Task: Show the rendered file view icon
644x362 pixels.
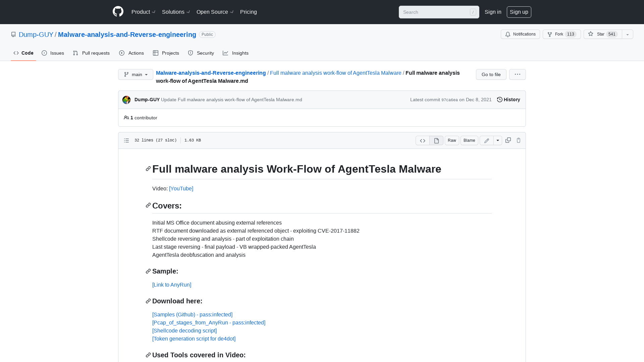Action: pyautogui.click(x=436, y=140)
